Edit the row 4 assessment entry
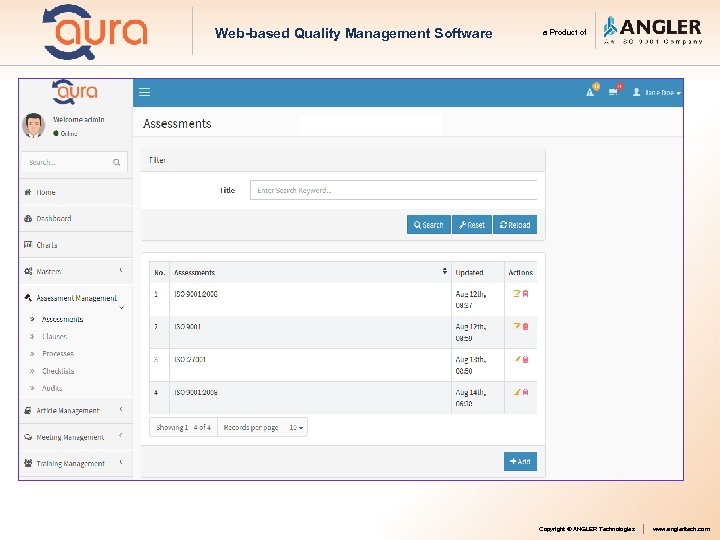 517,392
